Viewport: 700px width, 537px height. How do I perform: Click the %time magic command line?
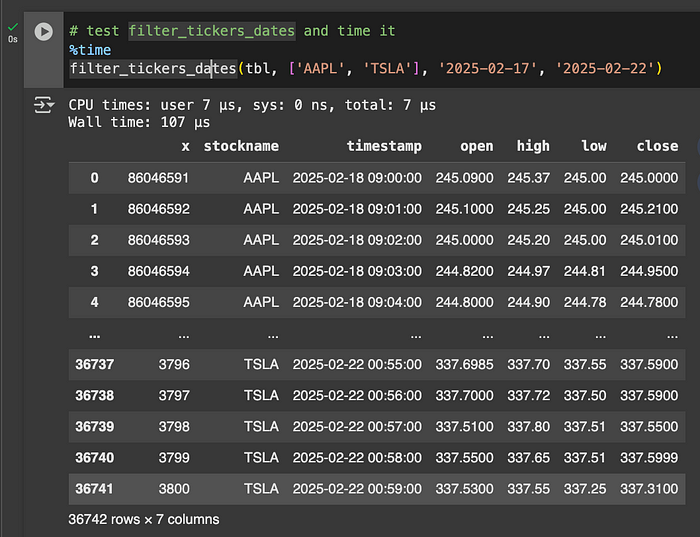[x=90, y=50]
